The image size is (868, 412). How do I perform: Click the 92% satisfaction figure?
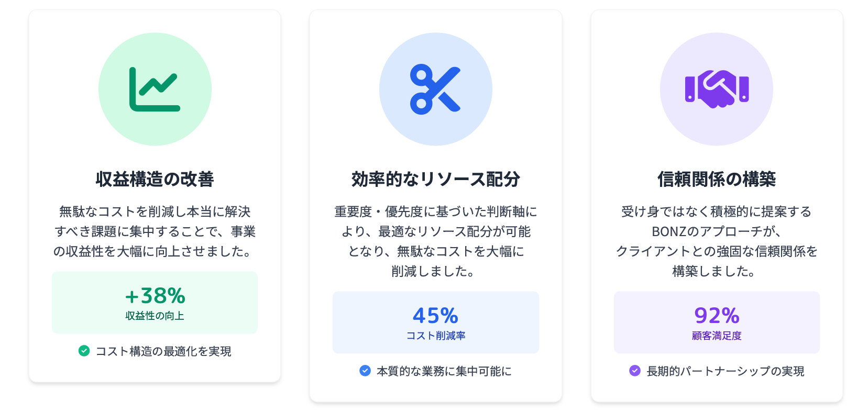716,316
